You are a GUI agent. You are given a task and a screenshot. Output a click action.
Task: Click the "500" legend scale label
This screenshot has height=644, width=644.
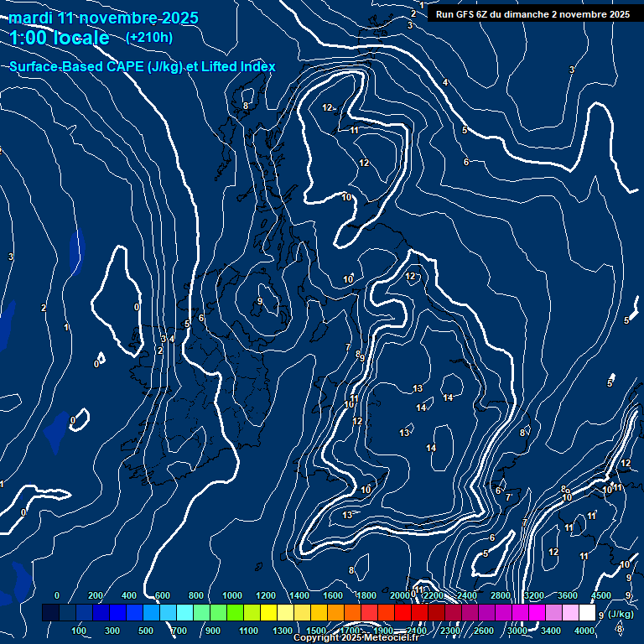click(146, 631)
